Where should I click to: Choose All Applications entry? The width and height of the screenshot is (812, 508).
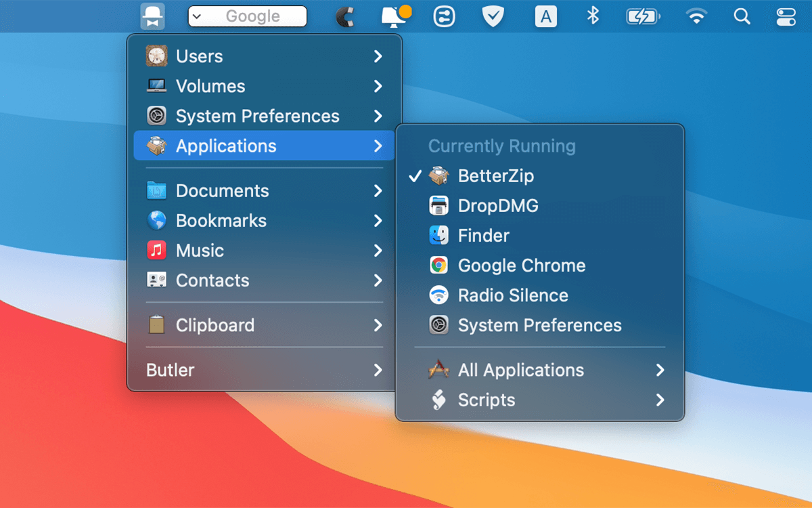click(x=540, y=370)
